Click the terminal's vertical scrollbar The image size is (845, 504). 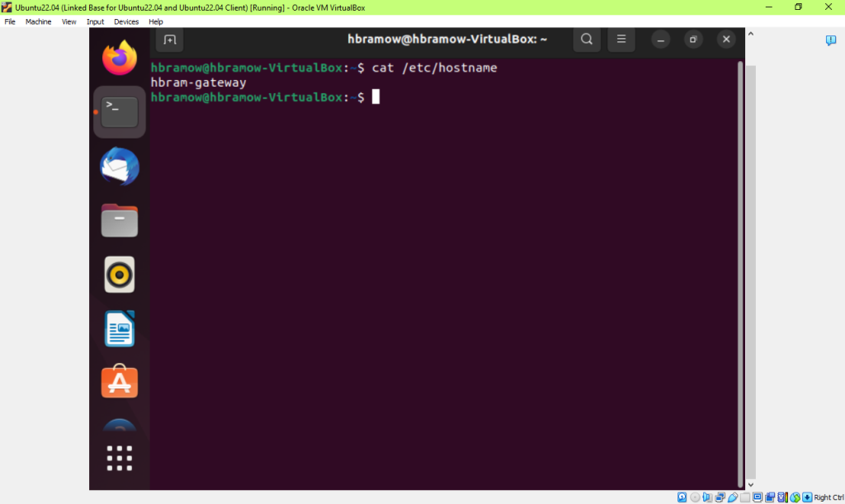point(740,274)
